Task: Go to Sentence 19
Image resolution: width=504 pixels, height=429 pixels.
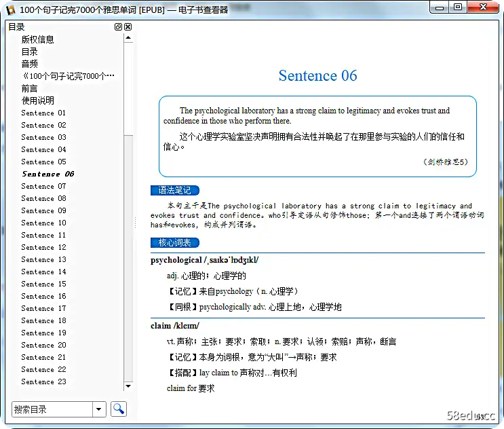Action: click(43, 333)
